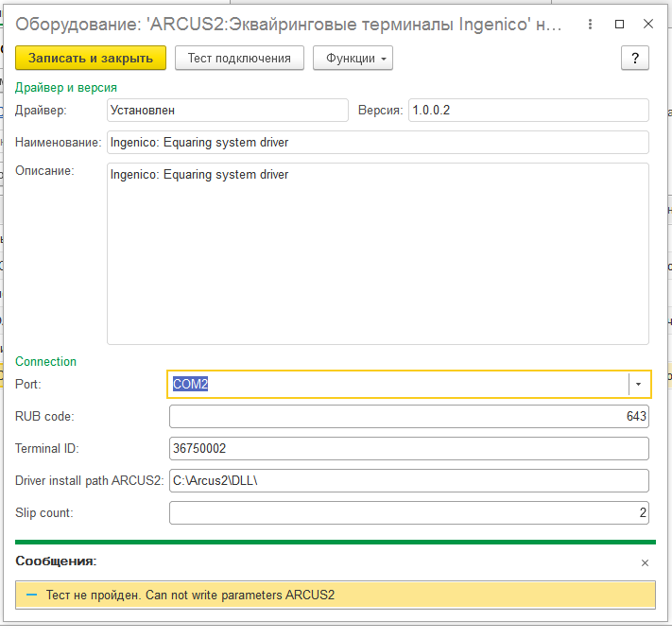Select the 'Тест не пройден' error message
Viewport: 672px width, 639px height.
pos(191,595)
